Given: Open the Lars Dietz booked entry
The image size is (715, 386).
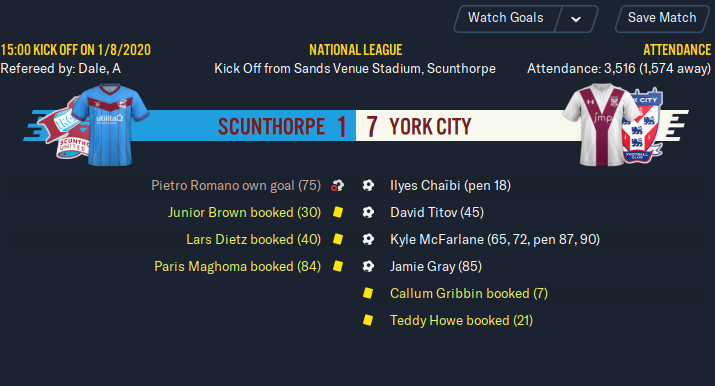Looking at the screenshot, I should 253,239.
